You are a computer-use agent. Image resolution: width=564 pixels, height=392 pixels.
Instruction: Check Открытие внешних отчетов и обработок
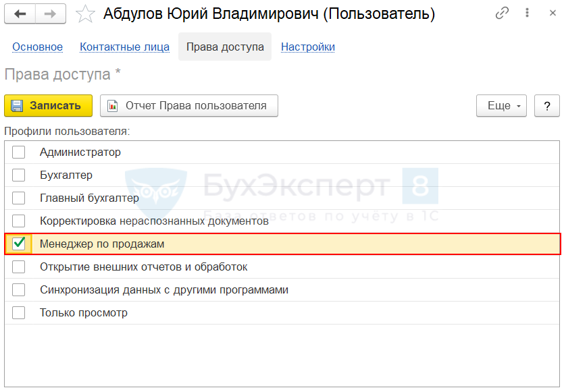[19, 267]
